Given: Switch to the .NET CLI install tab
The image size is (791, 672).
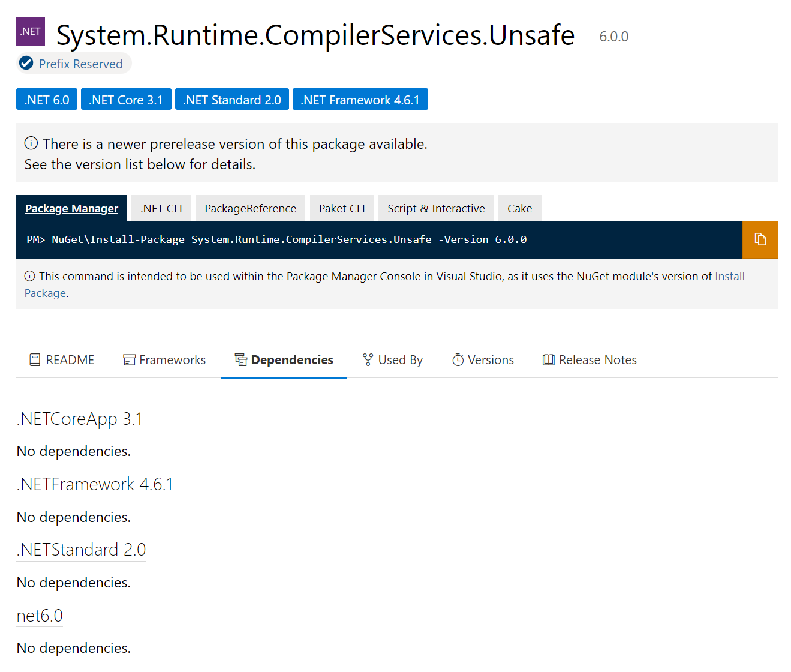Looking at the screenshot, I should (x=161, y=208).
